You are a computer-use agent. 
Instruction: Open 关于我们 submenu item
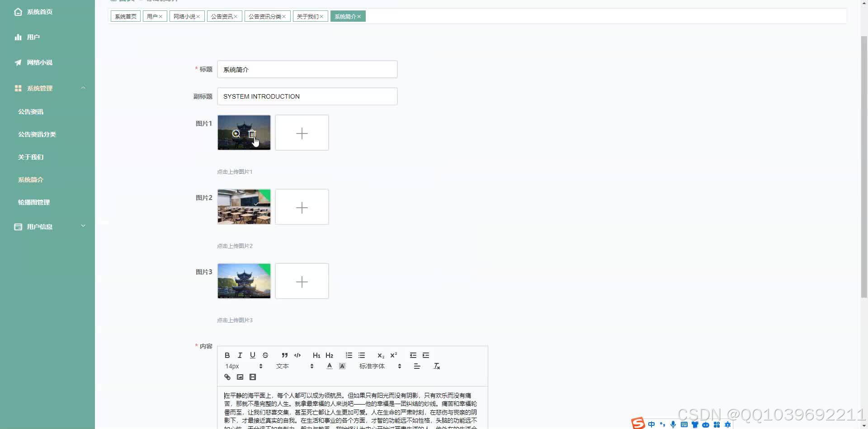pos(47,157)
